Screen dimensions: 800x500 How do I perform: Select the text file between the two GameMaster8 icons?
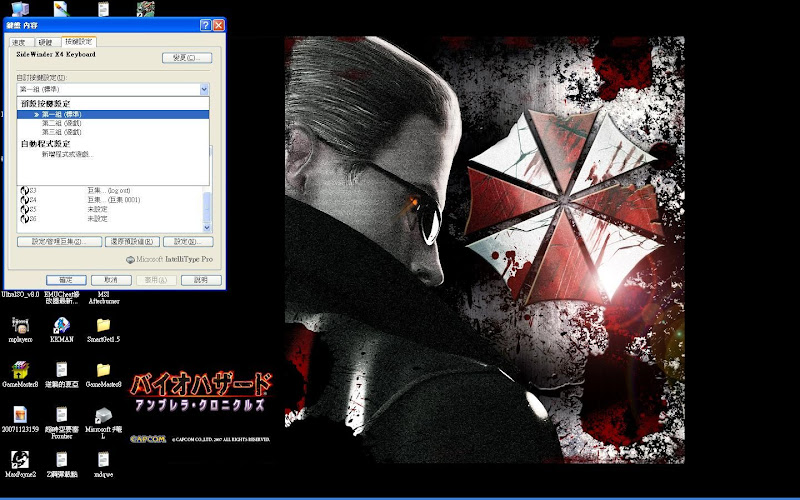(x=62, y=370)
